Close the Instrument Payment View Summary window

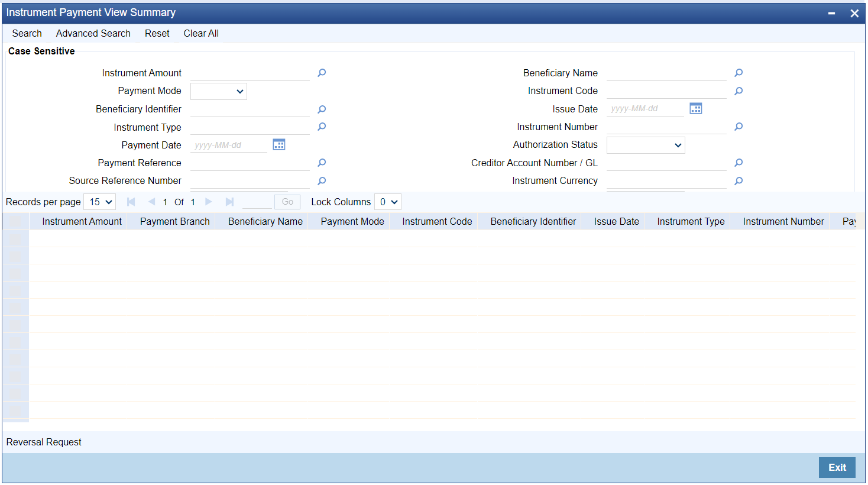854,13
